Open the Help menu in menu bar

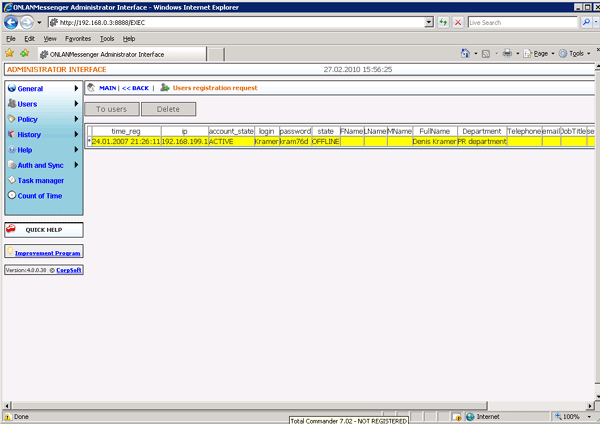129,39
